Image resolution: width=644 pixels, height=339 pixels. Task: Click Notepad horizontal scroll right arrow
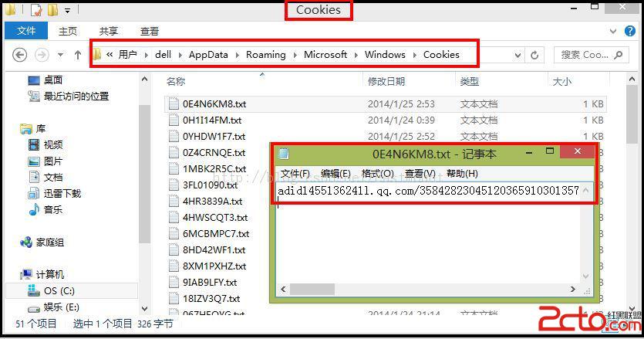tap(573, 290)
